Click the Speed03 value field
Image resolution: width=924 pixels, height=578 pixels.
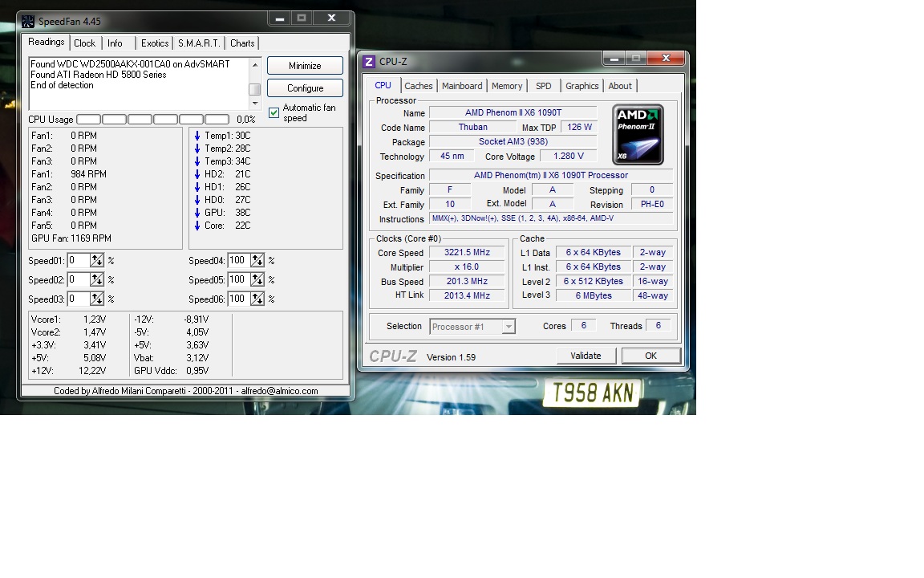click(x=79, y=299)
